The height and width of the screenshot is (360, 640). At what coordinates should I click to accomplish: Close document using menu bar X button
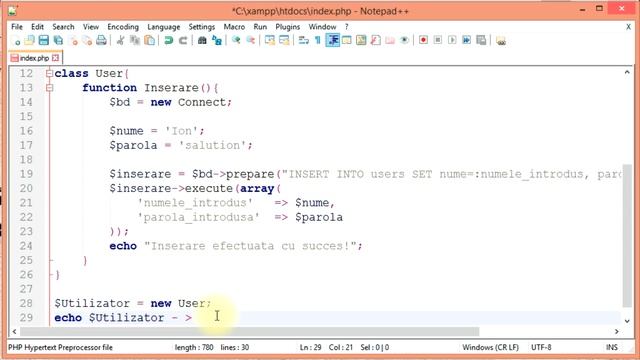[x=628, y=27]
